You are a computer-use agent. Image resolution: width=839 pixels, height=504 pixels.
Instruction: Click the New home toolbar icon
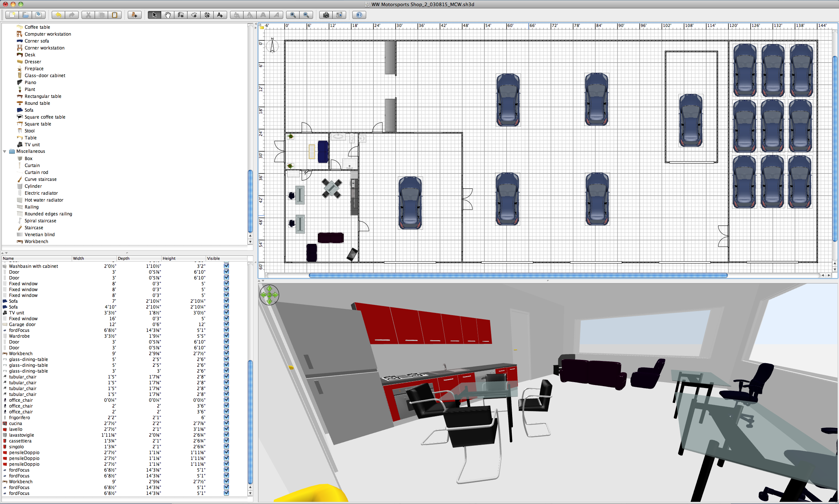point(12,15)
